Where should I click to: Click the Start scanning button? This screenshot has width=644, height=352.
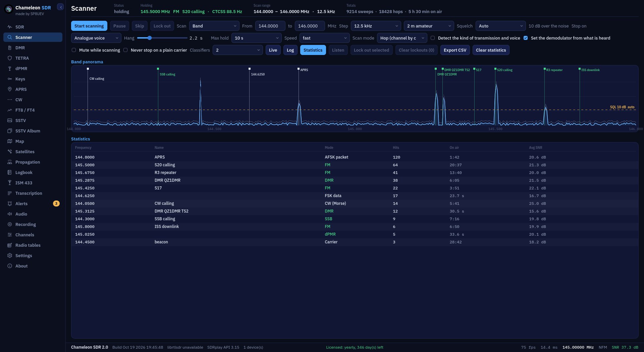tap(89, 26)
